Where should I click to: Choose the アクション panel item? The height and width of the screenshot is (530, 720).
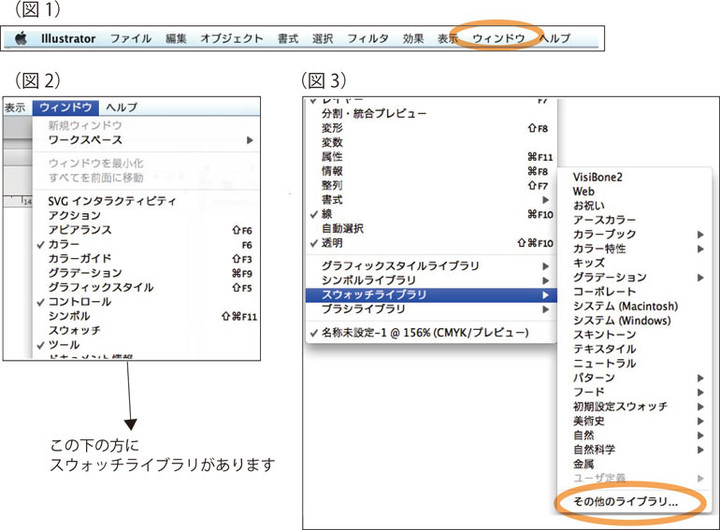point(146,215)
